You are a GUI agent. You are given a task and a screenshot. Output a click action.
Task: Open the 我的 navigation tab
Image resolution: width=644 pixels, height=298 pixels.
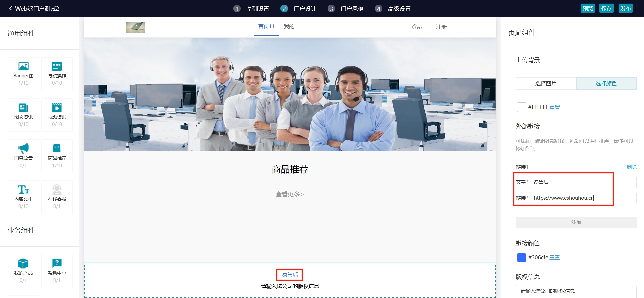tap(289, 26)
